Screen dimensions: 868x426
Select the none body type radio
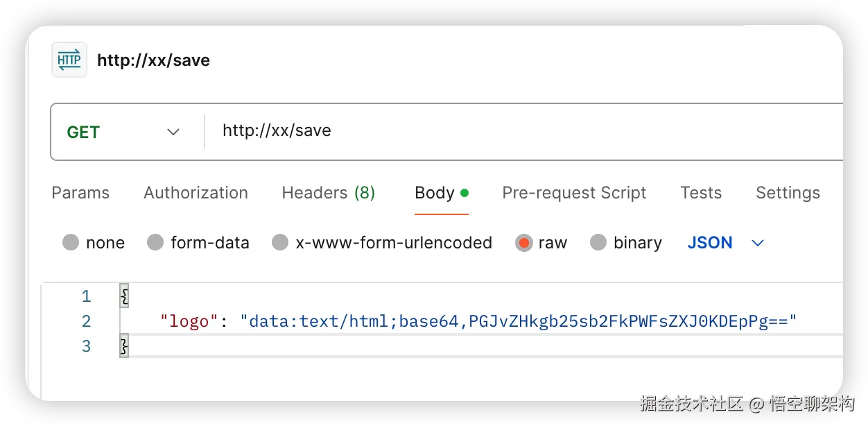click(x=71, y=243)
